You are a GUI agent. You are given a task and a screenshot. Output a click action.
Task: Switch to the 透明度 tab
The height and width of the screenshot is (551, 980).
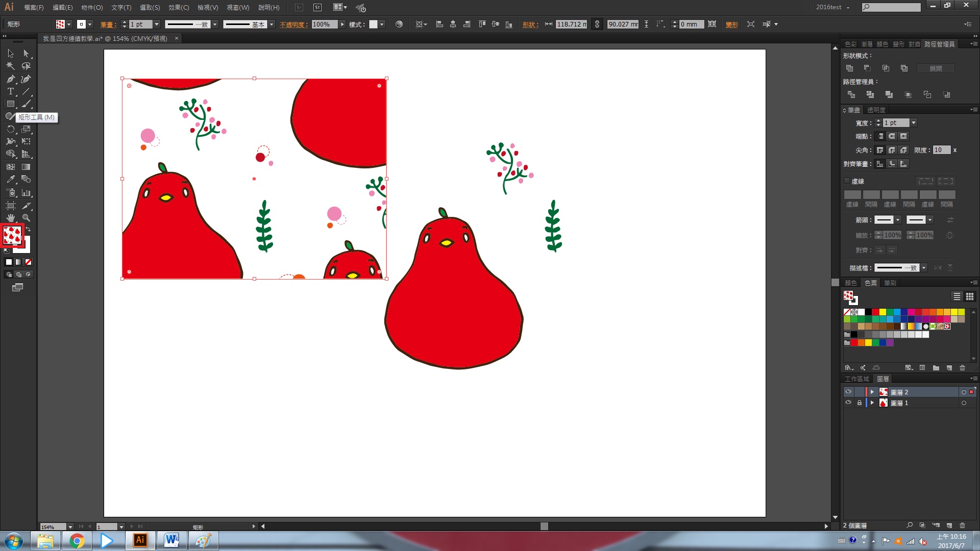point(876,110)
